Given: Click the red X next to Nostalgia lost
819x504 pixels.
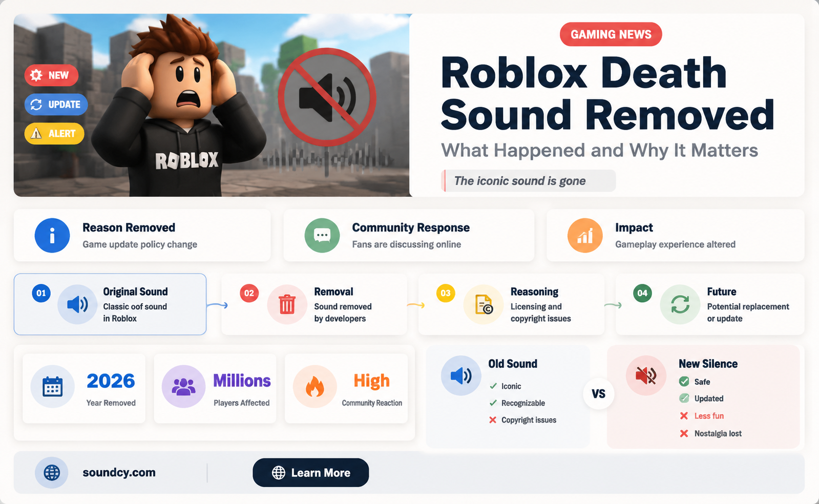Looking at the screenshot, I should tap(684, 433).
